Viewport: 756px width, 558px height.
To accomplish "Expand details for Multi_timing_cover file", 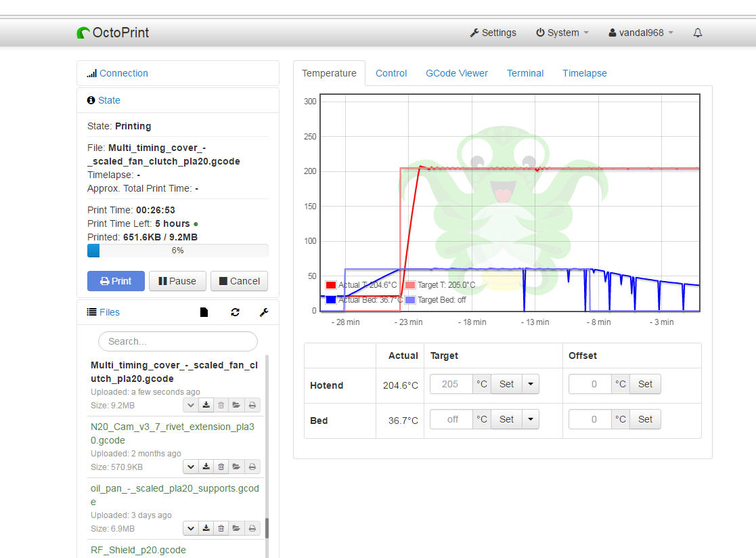I will click(x=191, y=405).
